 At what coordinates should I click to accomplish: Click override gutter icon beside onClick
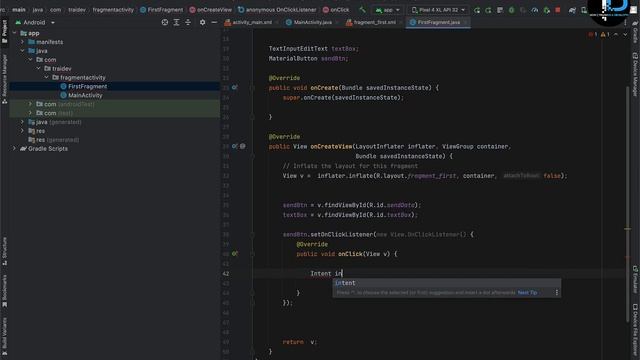pyautogui.click(x=235, y=254)
